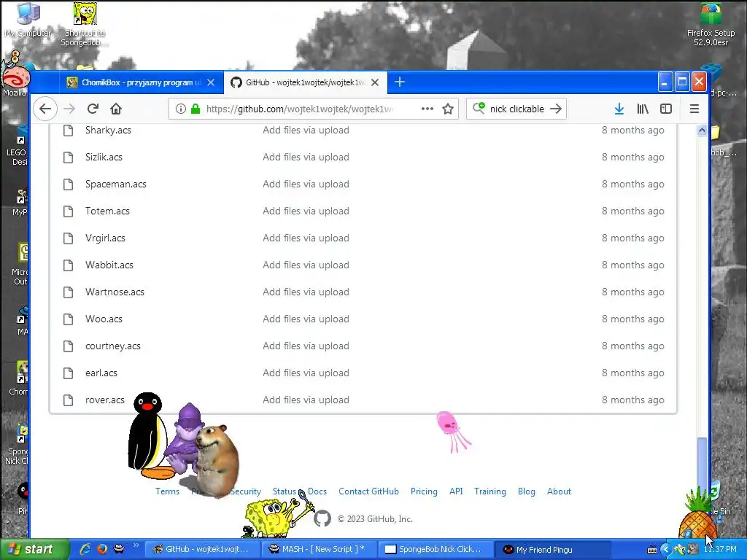Click the file icon beside Totem.acs
The height and width of the screenshot is (560, 747).
68,211
